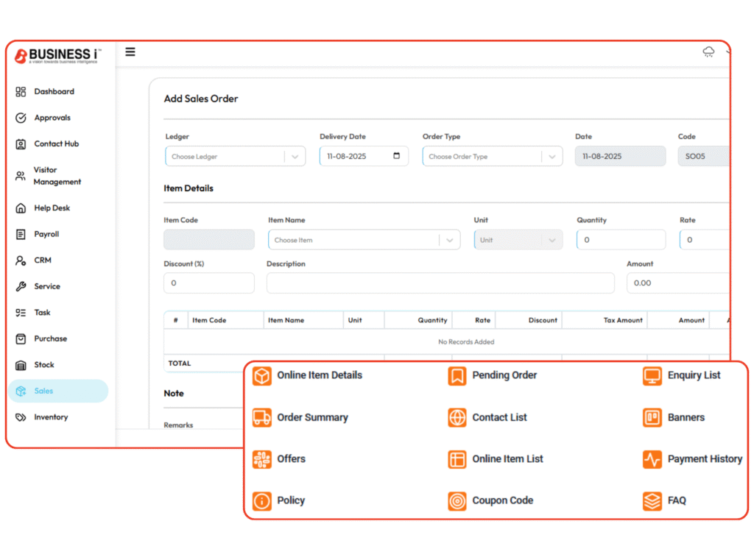Select the Payment History pulse icon
Screen dimensions: 754x560
pos(652,460)
